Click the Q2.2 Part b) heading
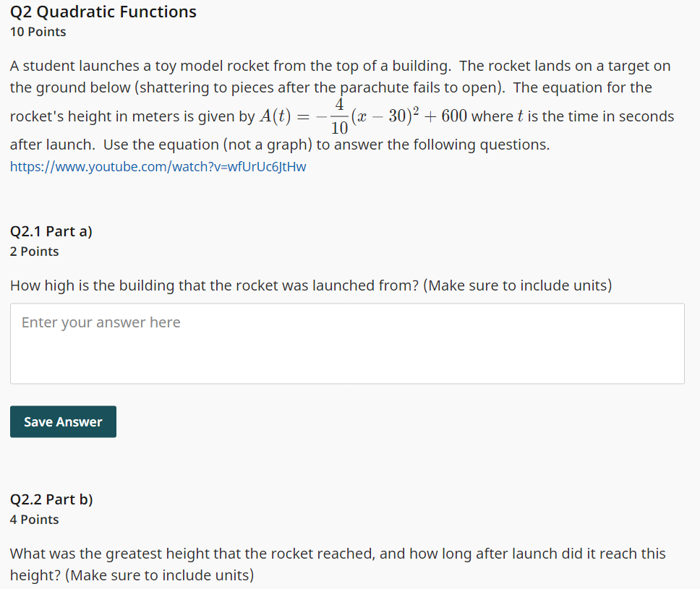 tap(51, 499)
